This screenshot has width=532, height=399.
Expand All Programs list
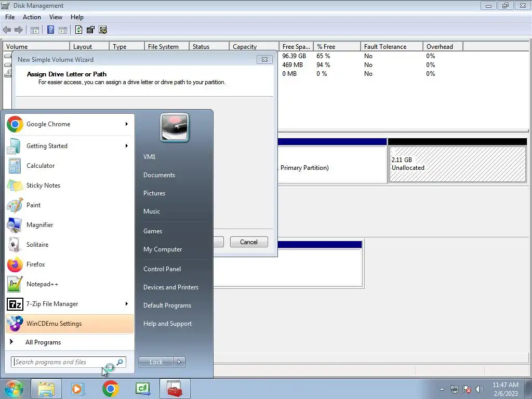pos(70,342)
